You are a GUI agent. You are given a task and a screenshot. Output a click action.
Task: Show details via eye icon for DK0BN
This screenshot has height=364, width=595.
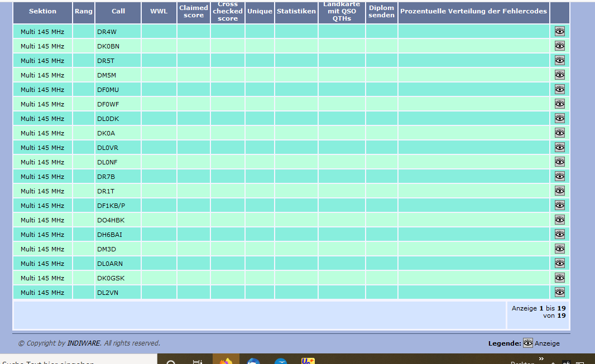pos(560,46)
